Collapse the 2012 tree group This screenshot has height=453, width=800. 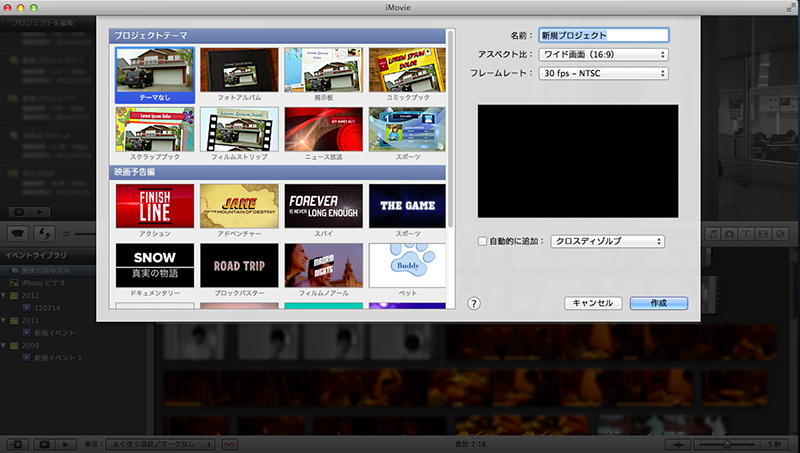tap(4, 295)
